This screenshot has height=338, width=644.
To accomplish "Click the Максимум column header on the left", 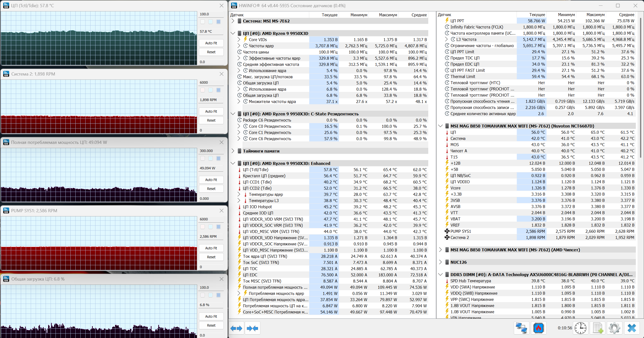I will (x=388, y=15).
